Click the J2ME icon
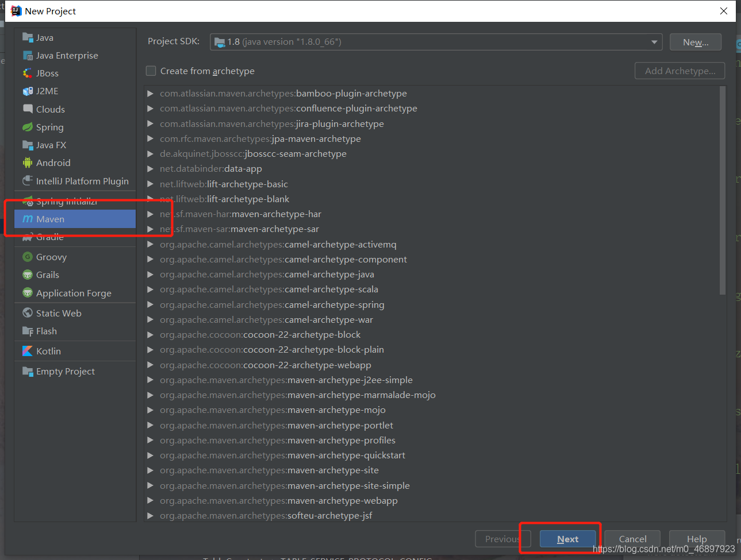Image resolution: width=741 pixels, height=560 pixels. [x=28, y=91]
